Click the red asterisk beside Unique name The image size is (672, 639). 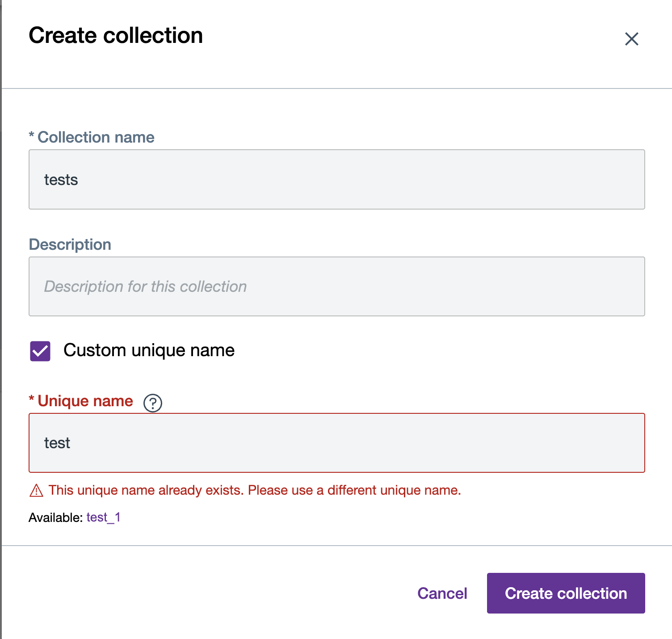tap(31, 399)
